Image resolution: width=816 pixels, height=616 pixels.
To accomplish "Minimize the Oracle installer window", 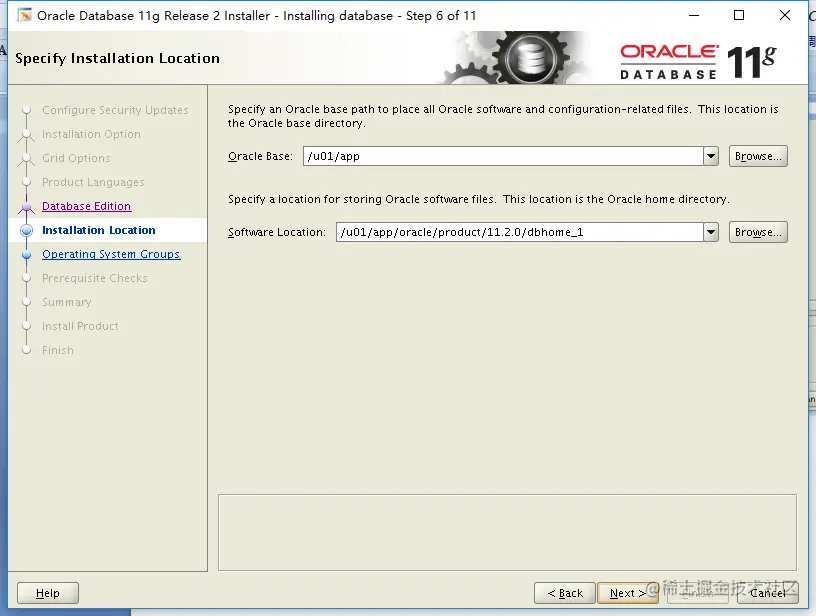I will tap(694, 16).
